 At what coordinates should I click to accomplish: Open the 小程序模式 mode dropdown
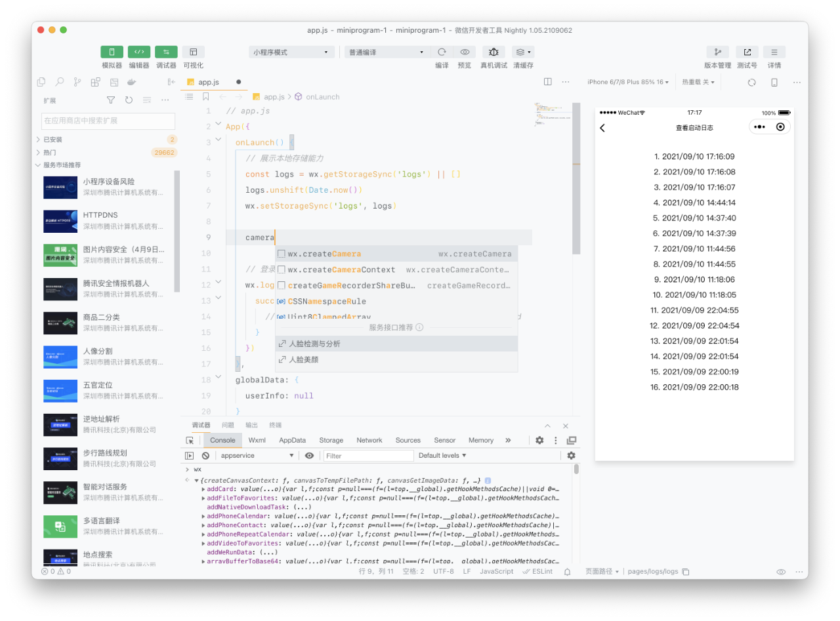pyautogui.click(x=293, y=52)
